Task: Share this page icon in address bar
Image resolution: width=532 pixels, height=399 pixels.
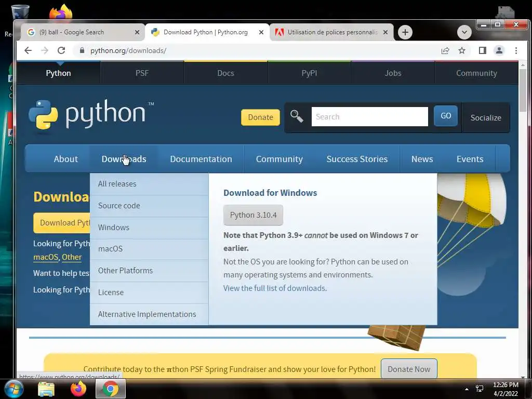Action: (445, 50)
